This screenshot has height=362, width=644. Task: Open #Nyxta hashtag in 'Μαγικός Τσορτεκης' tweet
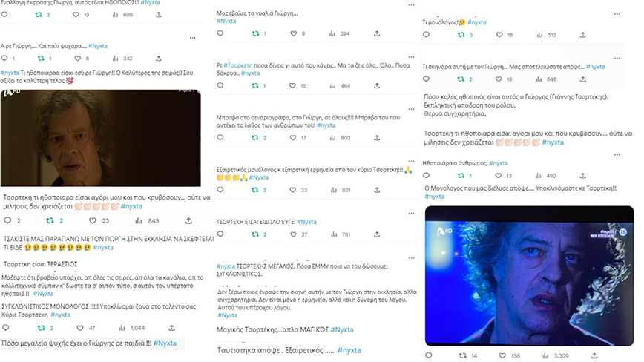tap(342, 329)
